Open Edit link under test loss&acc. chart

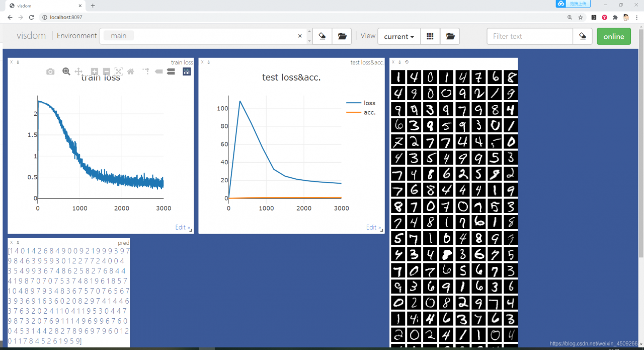[x=374, y=228]
